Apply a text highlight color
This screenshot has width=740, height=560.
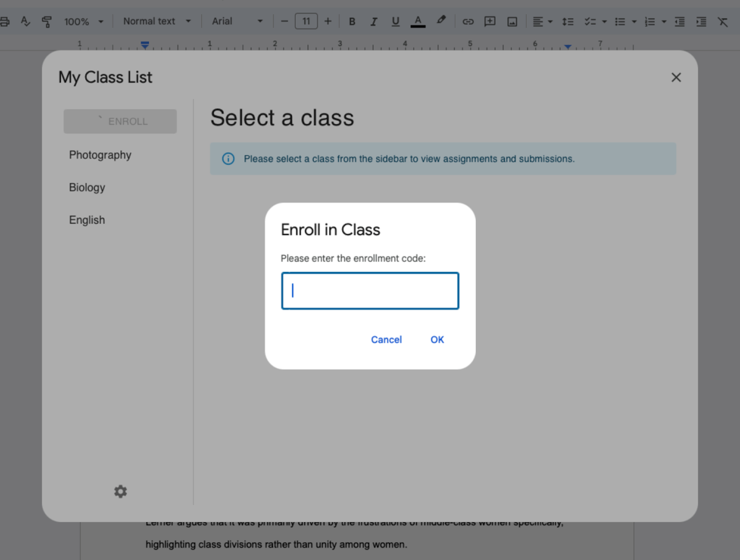point(440,21)
